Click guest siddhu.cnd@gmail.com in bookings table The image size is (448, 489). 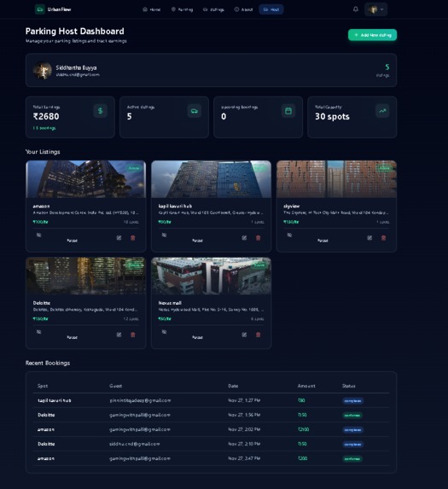[x=134, y=444]
